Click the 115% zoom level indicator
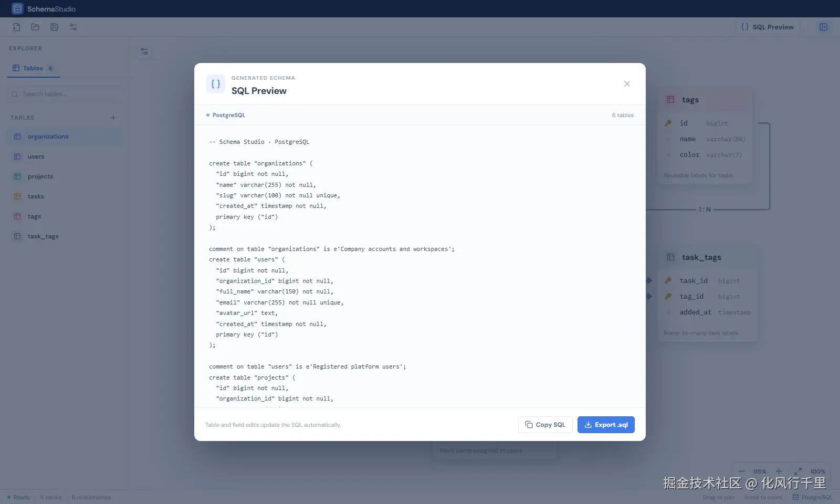The image size is (840, 504). [760, 471]
